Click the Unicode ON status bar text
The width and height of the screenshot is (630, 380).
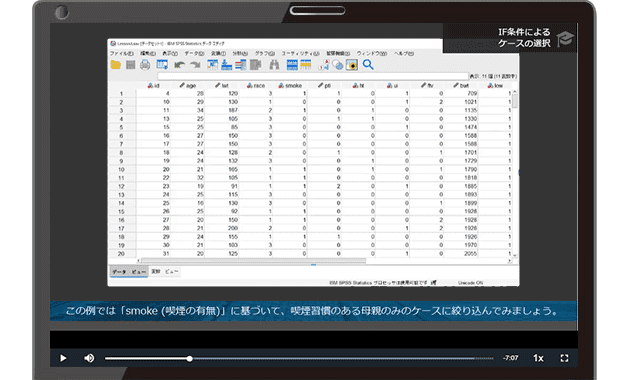pos(470,283)
